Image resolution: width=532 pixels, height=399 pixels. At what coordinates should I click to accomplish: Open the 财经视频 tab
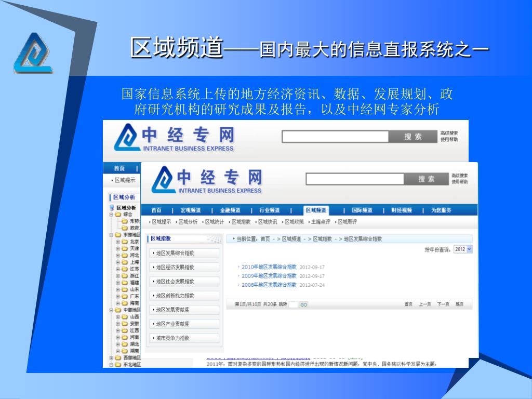tap(402, 210)
